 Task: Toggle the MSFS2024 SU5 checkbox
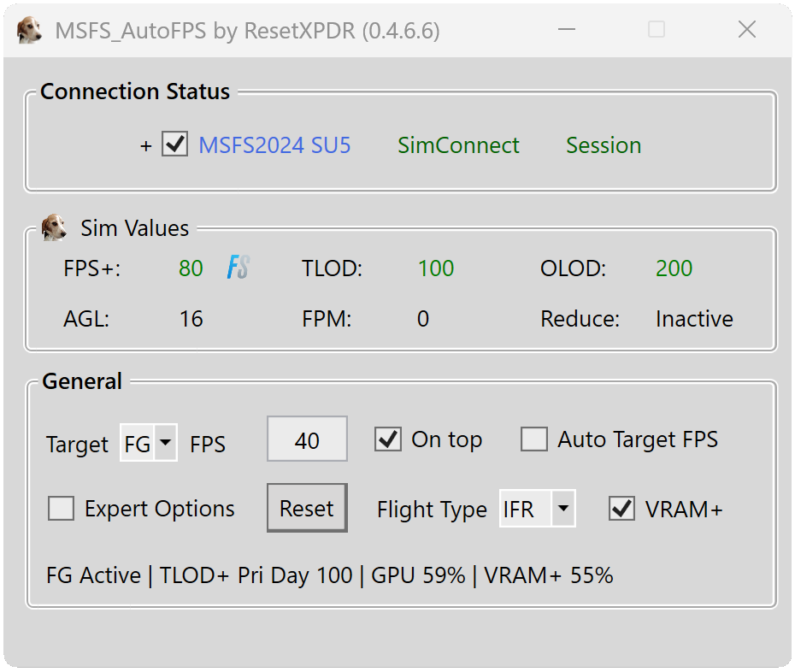pyautogui.click(x=175, y=144)
